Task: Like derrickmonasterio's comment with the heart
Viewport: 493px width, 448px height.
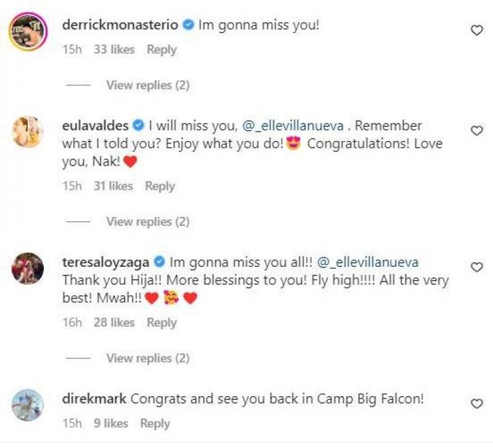Action: click(x=477, y=30)
